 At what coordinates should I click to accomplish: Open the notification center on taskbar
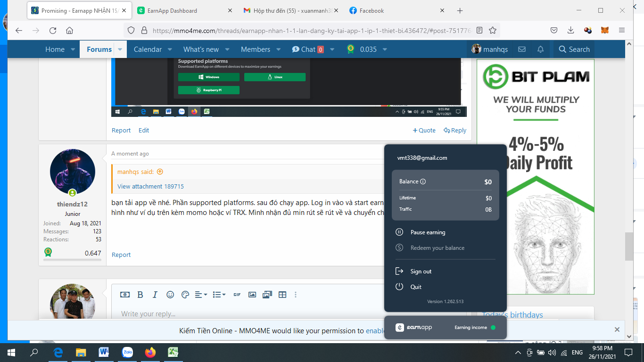pyautogui.click(x=628, y=352)
